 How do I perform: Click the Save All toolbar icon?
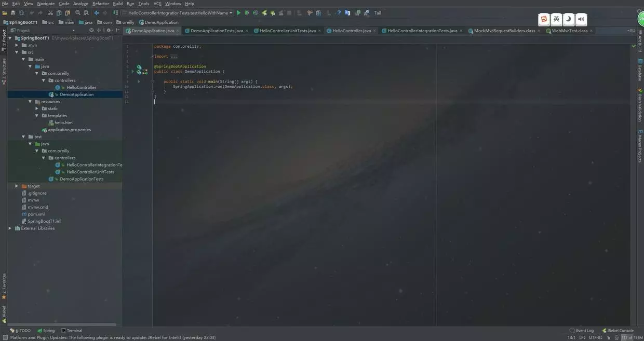pos(13,13)
